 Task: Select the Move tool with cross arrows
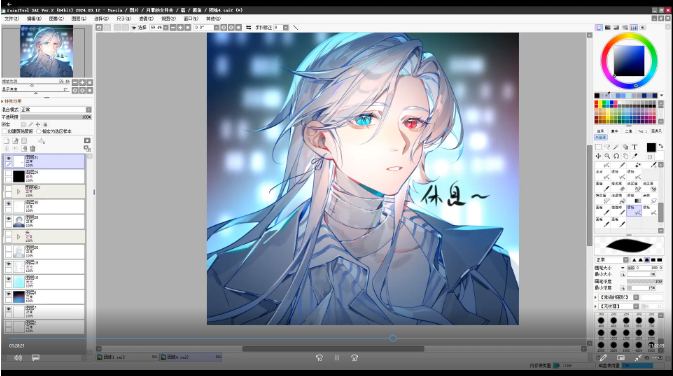point(598,156)
